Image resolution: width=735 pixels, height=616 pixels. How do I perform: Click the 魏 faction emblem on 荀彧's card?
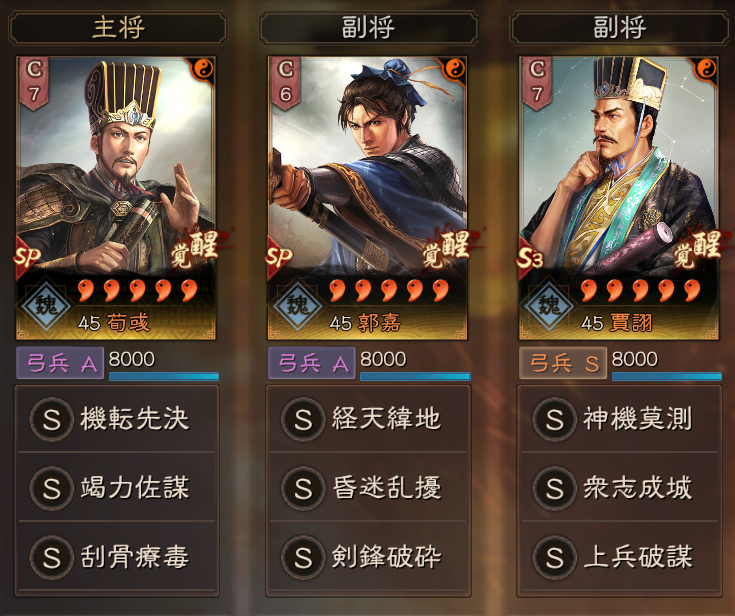45,306
